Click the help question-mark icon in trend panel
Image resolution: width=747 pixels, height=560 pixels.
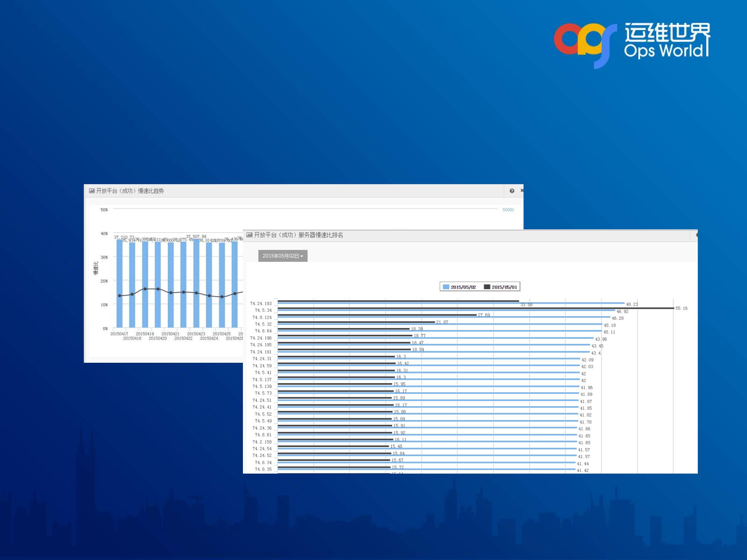point(512,191)
